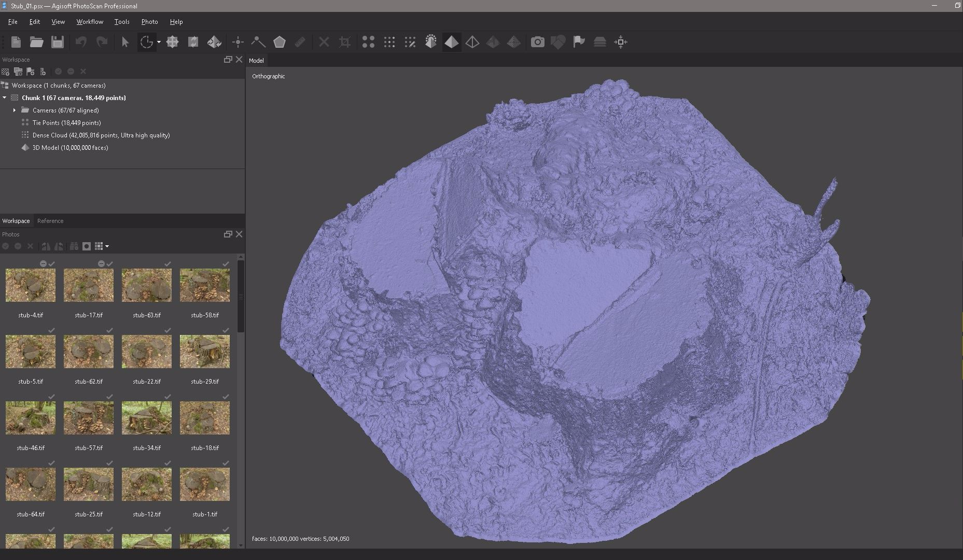Switch to Dense Cloud Classes view
This screenshot has width=963, height=560.
(410, 42)
